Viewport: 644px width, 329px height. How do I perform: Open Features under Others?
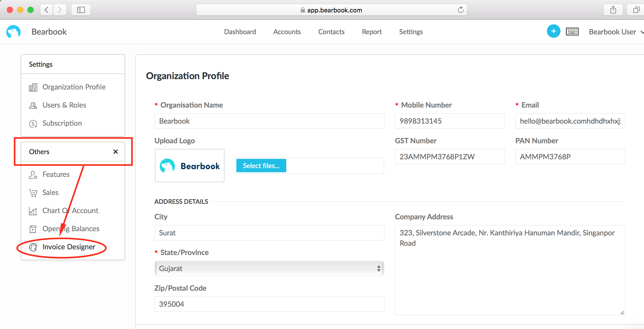[56, 174]
